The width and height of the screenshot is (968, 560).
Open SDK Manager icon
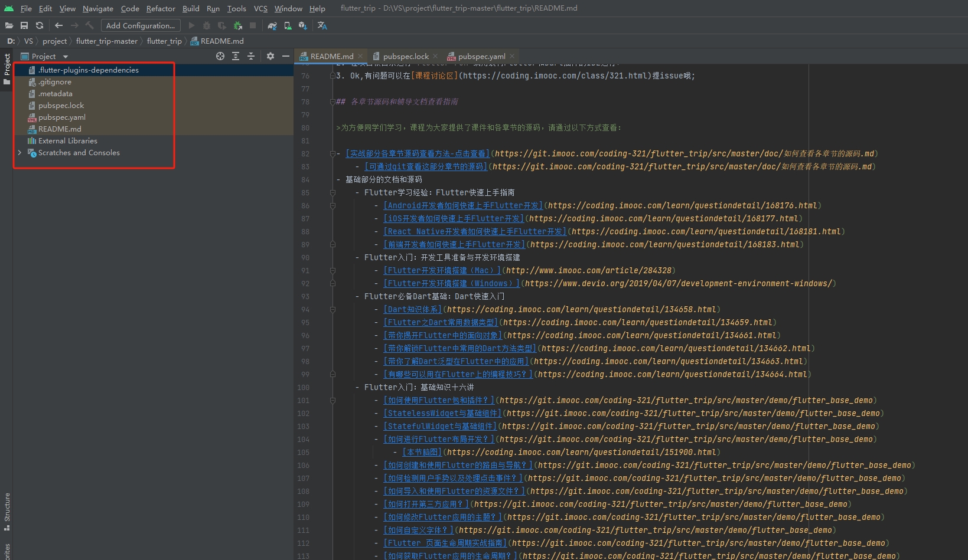[x=303, y=25]
